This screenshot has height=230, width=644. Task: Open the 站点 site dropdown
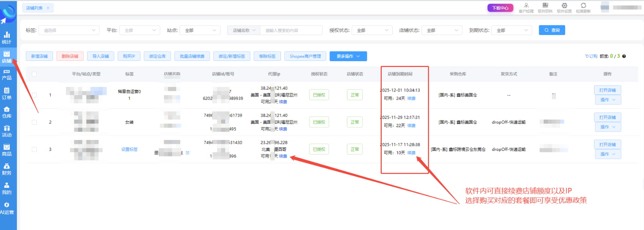coord(200,30)
